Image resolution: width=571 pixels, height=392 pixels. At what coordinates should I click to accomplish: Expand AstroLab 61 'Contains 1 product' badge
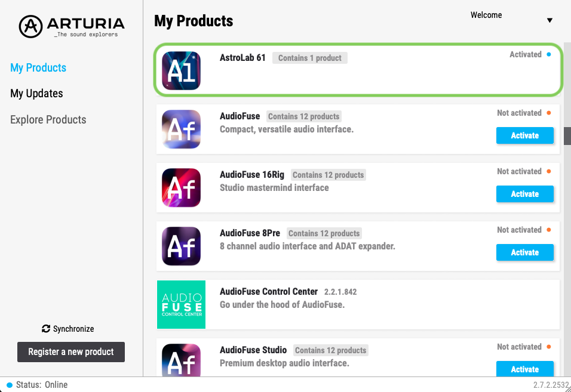coord(310,58)
